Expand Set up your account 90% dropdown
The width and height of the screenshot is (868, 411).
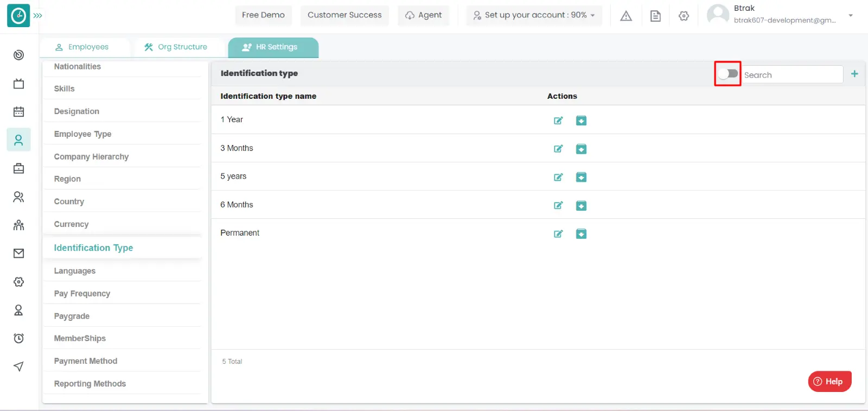534,15
